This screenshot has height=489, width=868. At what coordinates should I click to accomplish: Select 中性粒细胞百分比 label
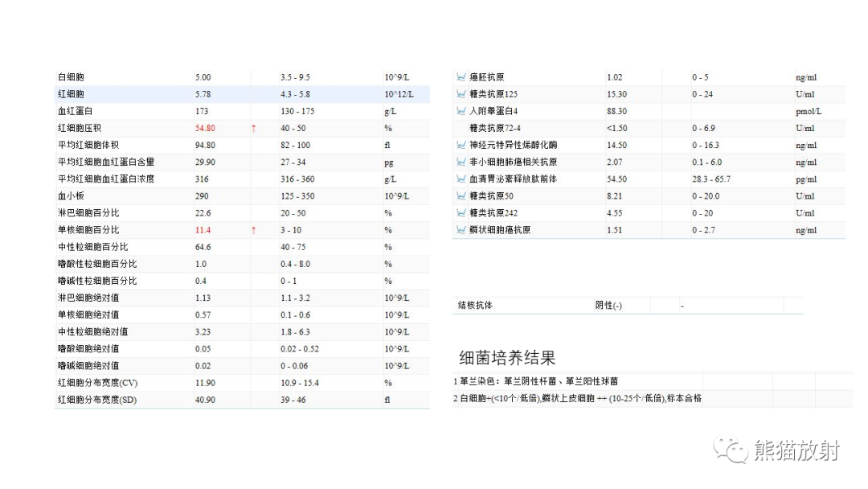[93, 247]
